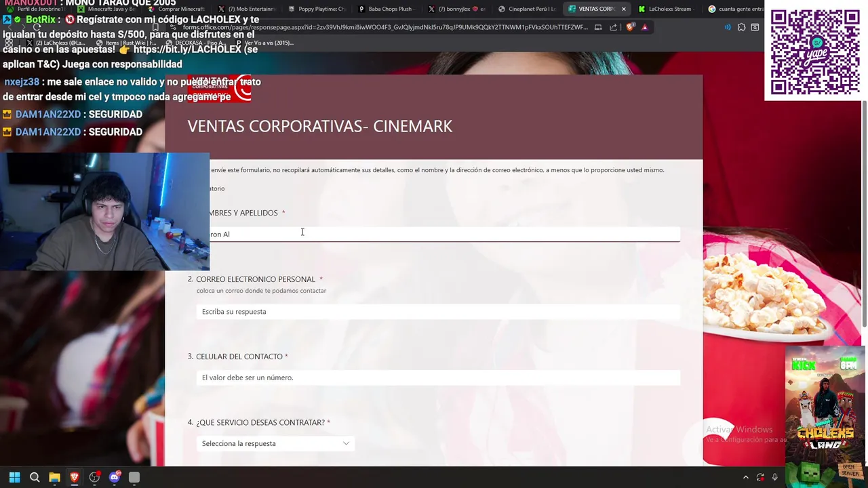Open the browser extensions puzzle icon
This screenshot has height=488, width=868.
[x=741, y=27]
